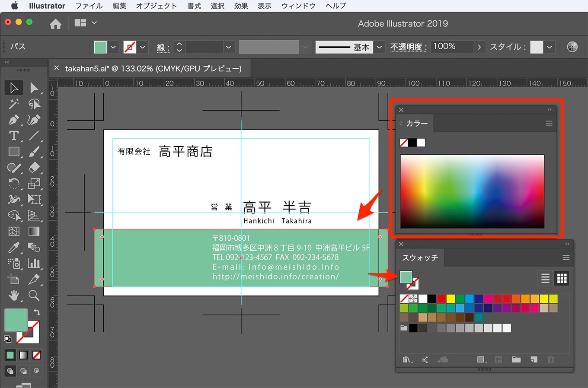Open the workspace layout switcher dropdown
The height and width of the screenshot is (388, 588).
point(94,23)
